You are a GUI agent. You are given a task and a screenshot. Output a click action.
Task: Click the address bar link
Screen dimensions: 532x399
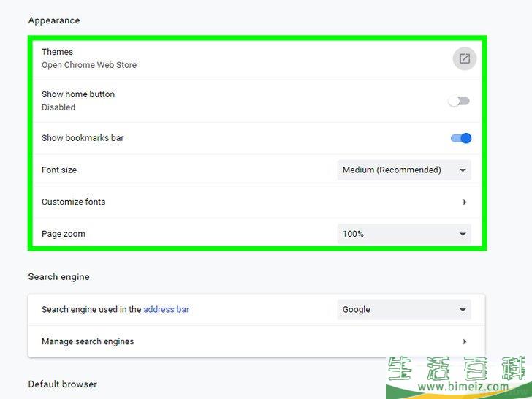(x=166, y=310)
